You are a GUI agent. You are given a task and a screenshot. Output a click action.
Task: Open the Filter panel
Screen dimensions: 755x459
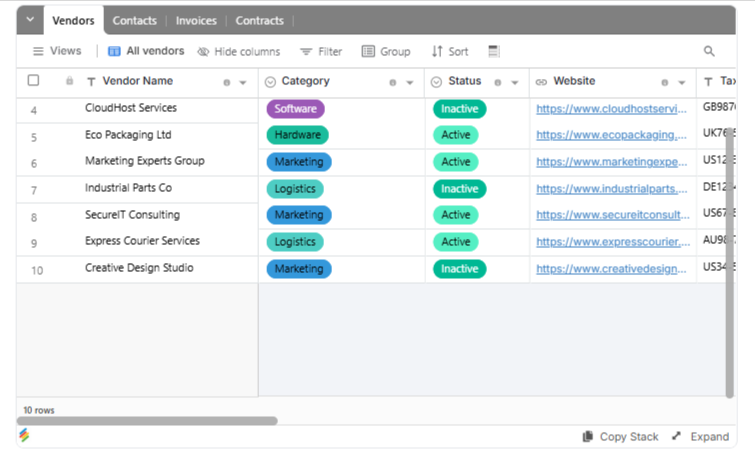coord(321,52)
